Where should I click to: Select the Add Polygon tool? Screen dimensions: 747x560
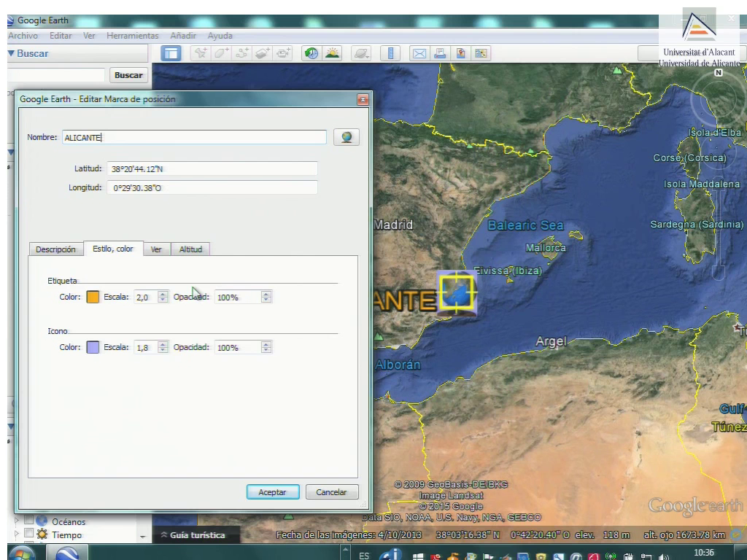point(222,53)
